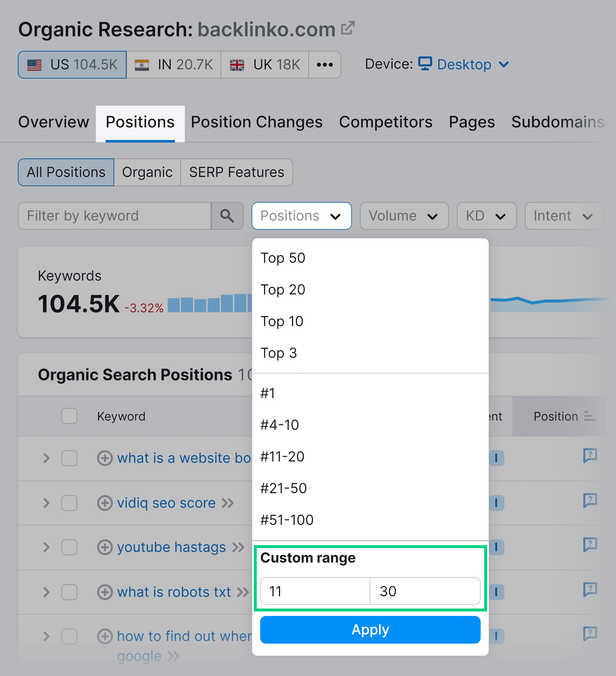Select the SERP Features tab

[236, 172]
